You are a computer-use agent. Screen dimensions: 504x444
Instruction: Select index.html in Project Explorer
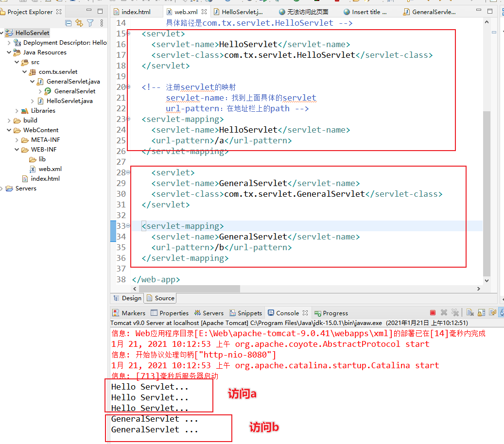(41, 178)
